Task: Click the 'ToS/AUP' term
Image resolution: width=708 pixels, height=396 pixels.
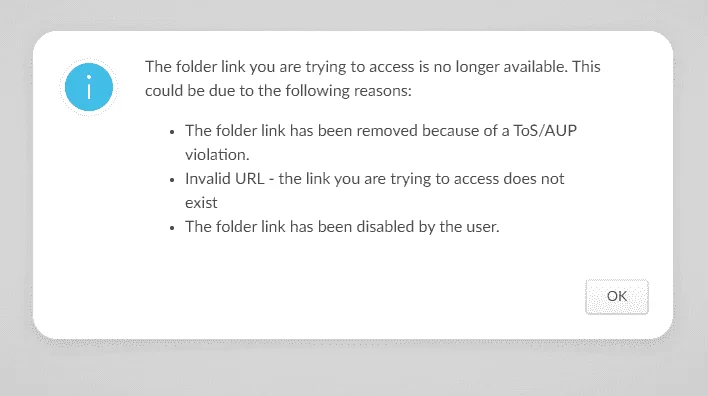Action: pyautogui.click(x=545, y=131)
